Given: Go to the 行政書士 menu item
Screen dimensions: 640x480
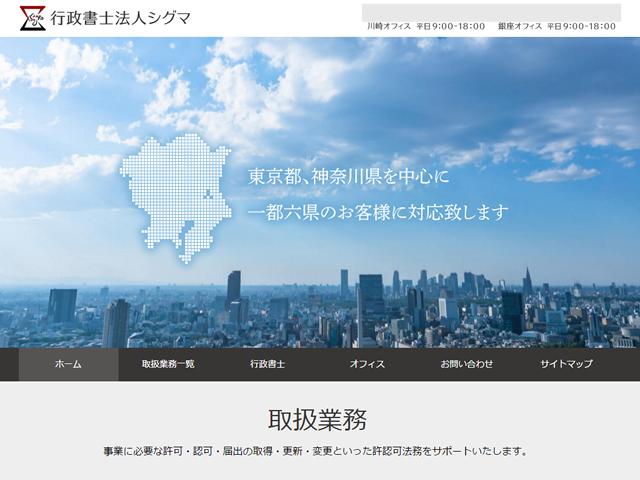Looking at the screenshot, I should [268, 364].
